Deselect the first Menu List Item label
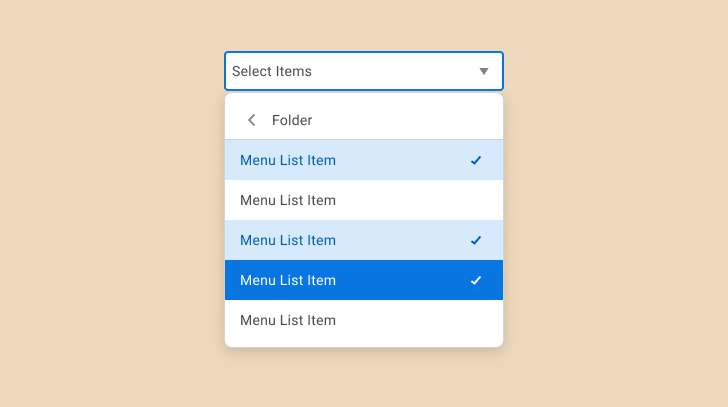728x407 pixels. point(288,160)
